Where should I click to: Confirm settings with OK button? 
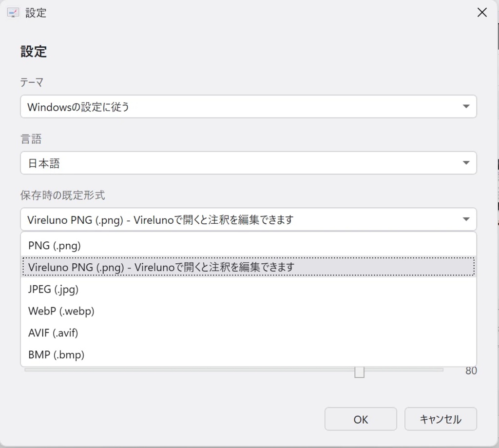coord(361,419)
